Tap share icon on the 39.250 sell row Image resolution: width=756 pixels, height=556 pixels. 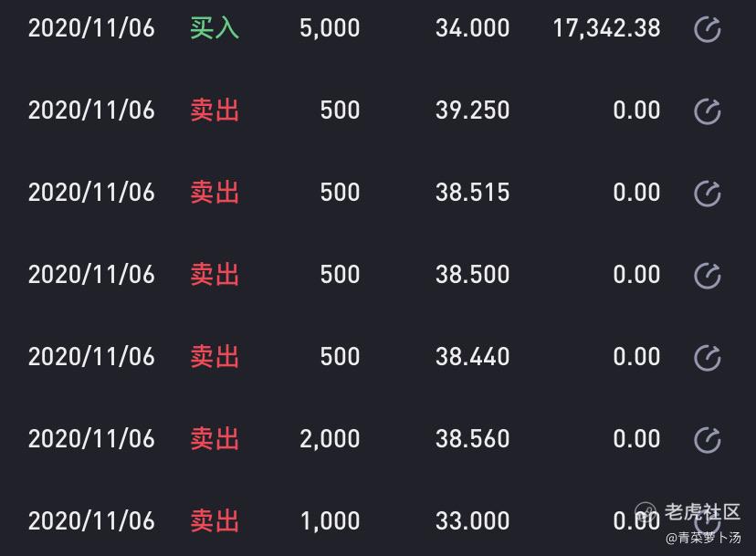(708, 110)
